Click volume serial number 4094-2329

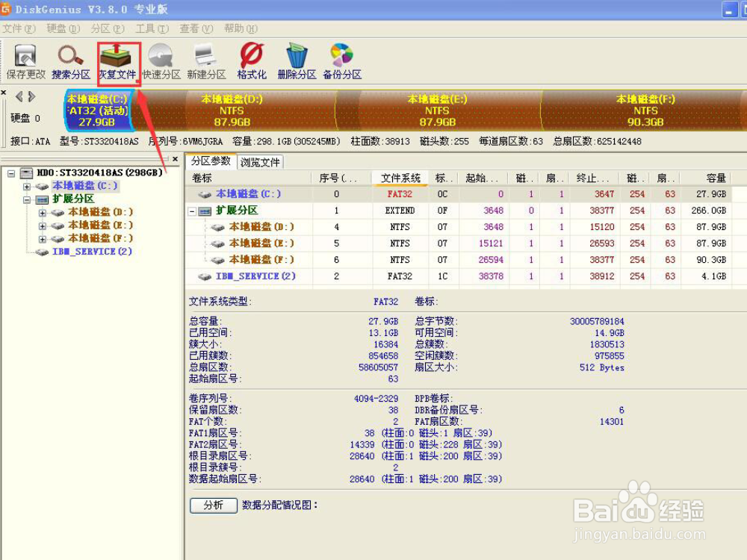click(x=376, y=399)
